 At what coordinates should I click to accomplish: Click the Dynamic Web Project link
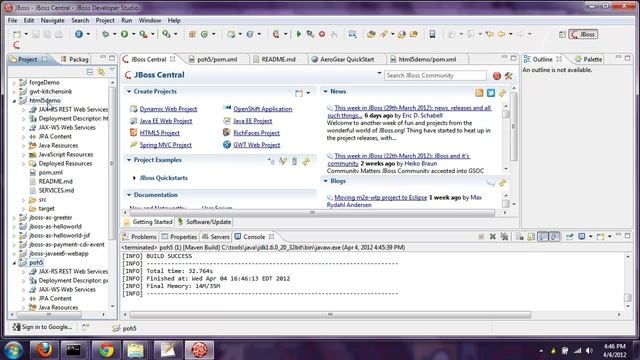168,109
